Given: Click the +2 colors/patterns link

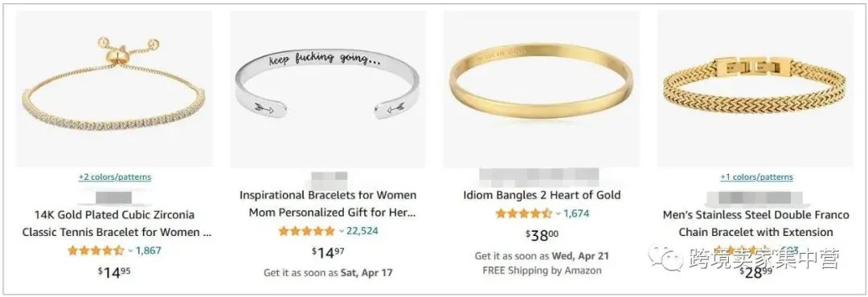Looking at the screenshot, I should coord(115,177).
